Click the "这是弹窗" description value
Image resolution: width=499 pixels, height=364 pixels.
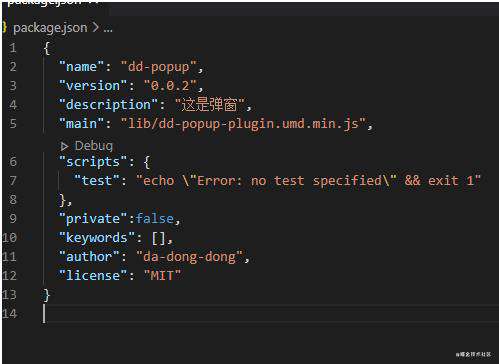(209, 105)
